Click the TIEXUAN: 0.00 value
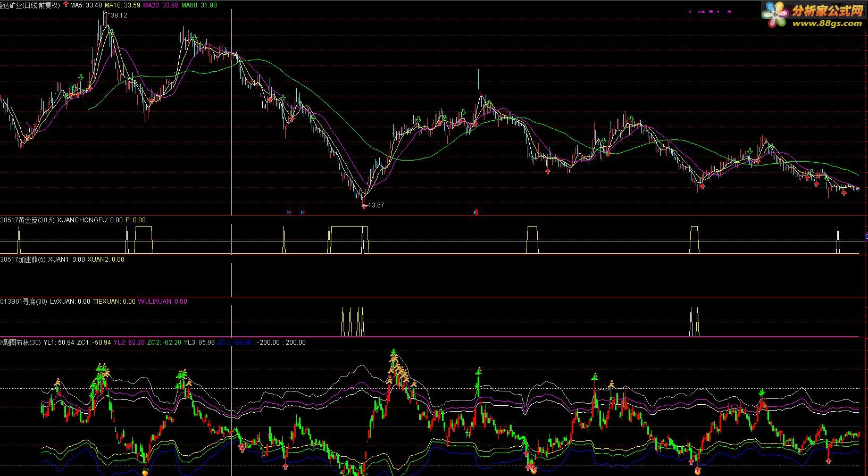The height and width of the screenshot is (476, 868). click(114, 302)
